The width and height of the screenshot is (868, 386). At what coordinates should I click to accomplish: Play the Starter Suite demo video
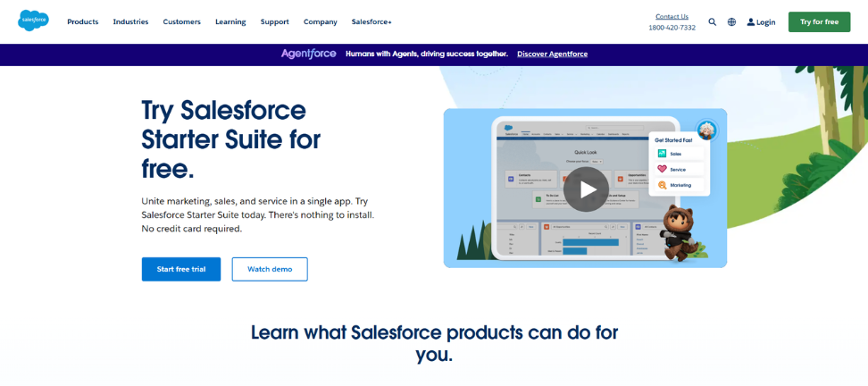coord(586,189)
